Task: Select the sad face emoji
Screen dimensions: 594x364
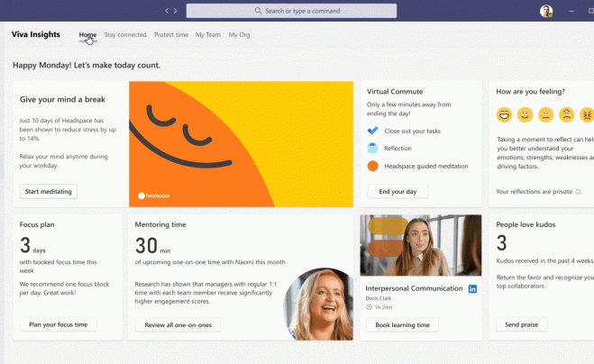Action: tap(567, 114)
